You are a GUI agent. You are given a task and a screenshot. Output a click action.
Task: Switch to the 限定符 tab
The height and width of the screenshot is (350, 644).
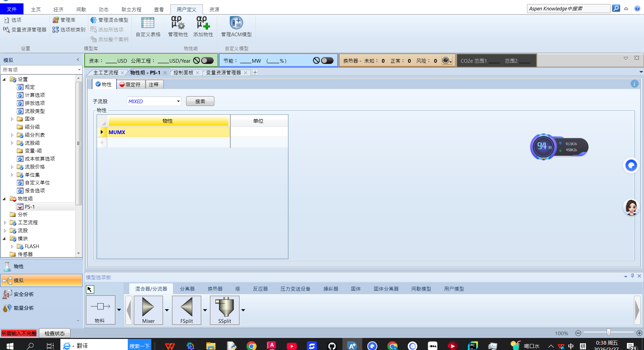click(x=130, y=84)
